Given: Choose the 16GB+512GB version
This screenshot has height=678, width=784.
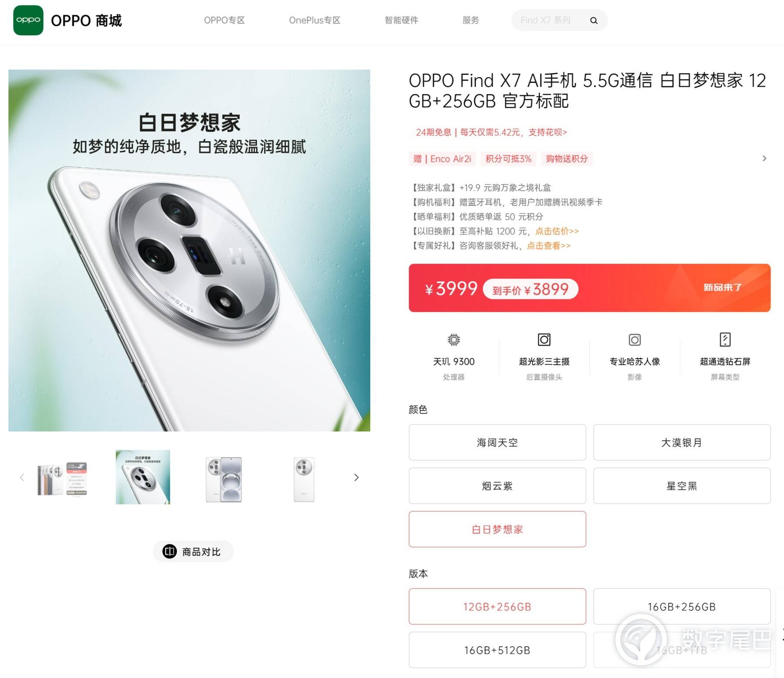Looking at the screenshot, I should [497, 650].
